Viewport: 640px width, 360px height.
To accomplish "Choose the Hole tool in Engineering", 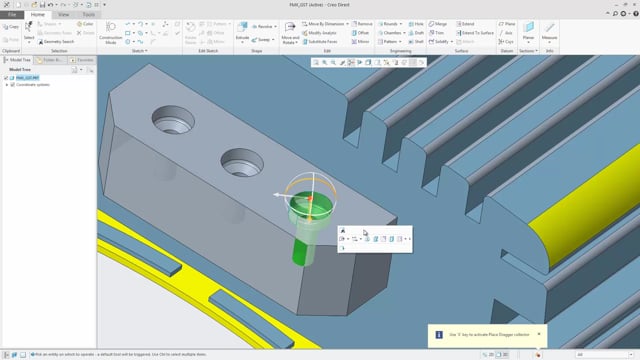I will [x=416, y=24].
